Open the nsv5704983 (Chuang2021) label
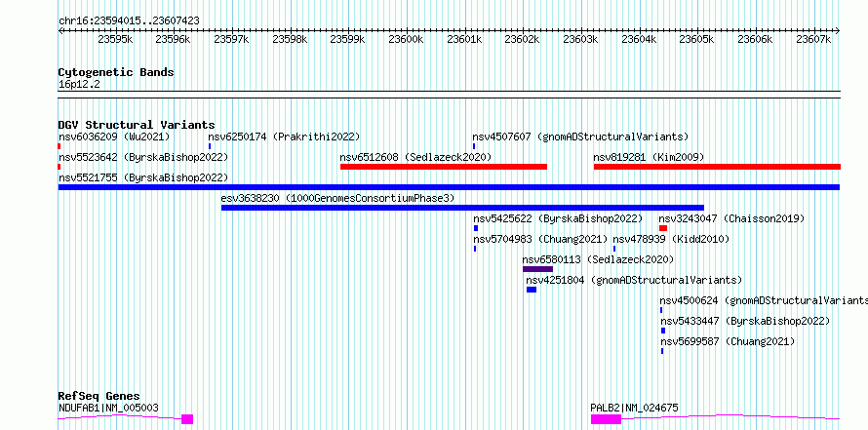This screenshot has height=430, width=868. [540, 239]
